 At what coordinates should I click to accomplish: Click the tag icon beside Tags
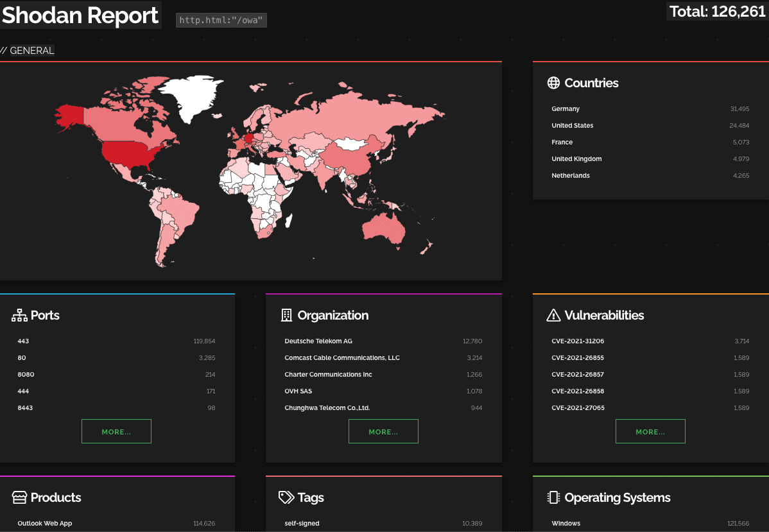286,498
